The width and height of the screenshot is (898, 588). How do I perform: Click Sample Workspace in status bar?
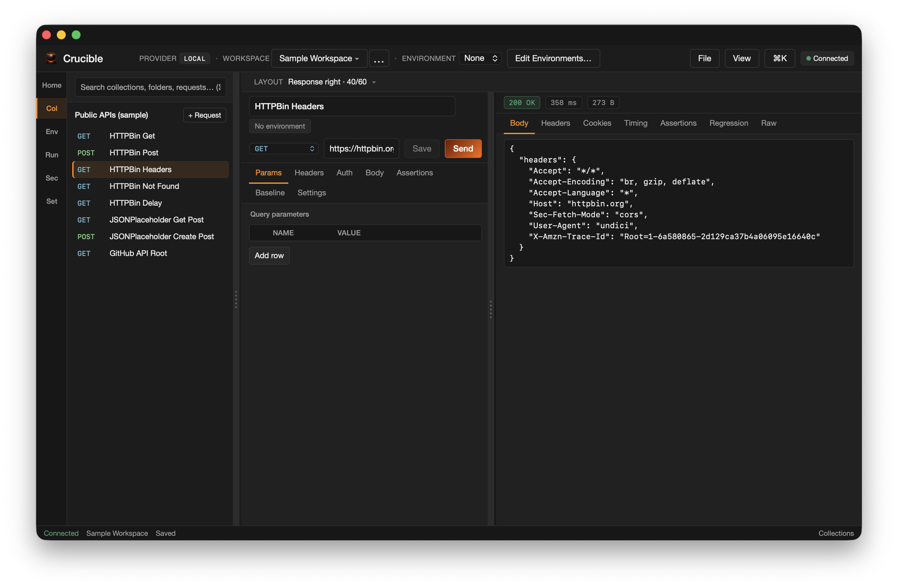pos(117,533)
